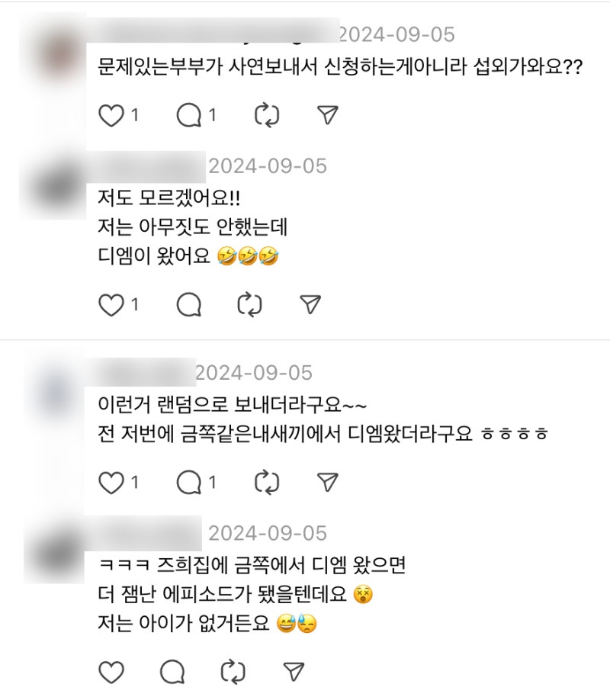610x700 pixels.
Task: Open username of the 랜덤으로 보내더라구요 commenter
Action: coord(145,372)
